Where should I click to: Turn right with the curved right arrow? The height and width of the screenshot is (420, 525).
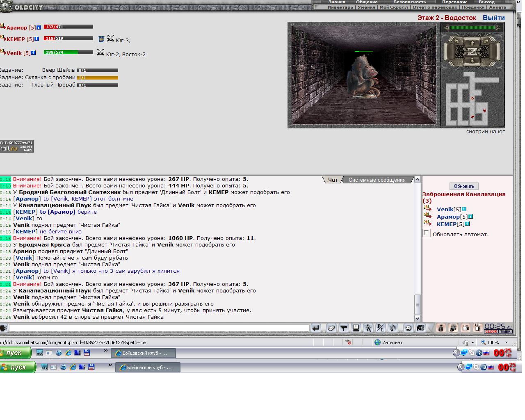(486, 41)
